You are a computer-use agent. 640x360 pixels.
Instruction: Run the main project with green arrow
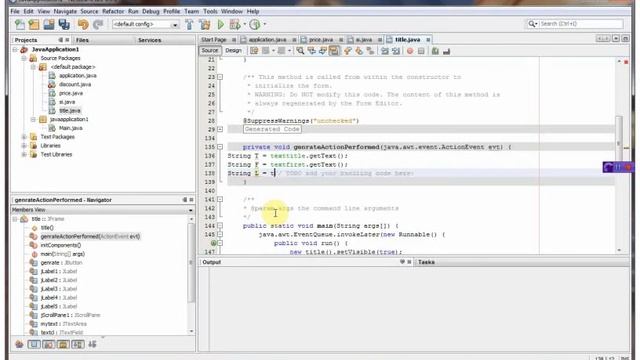(x=221, y=24)
